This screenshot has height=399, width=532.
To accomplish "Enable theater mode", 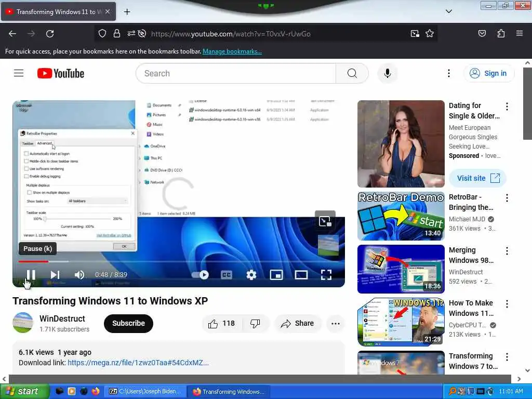I will click(x=301, y=275).
